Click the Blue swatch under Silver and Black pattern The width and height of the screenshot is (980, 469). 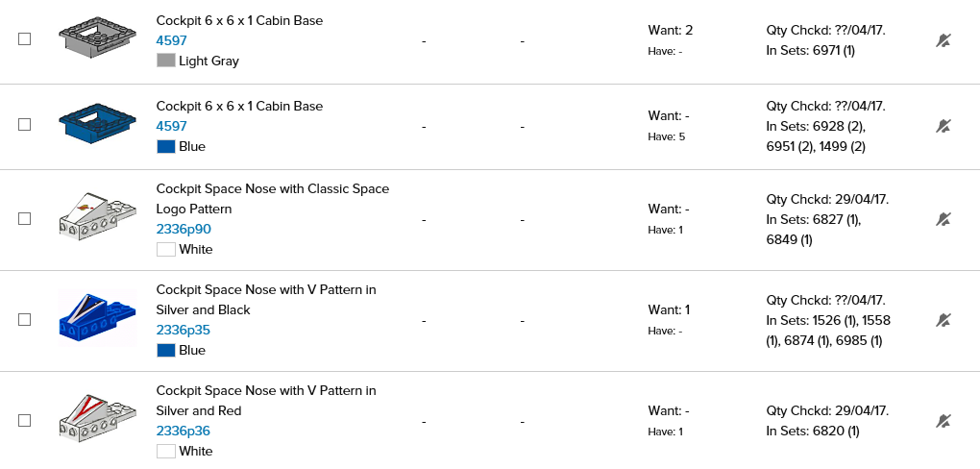click(x=165, y=350)
